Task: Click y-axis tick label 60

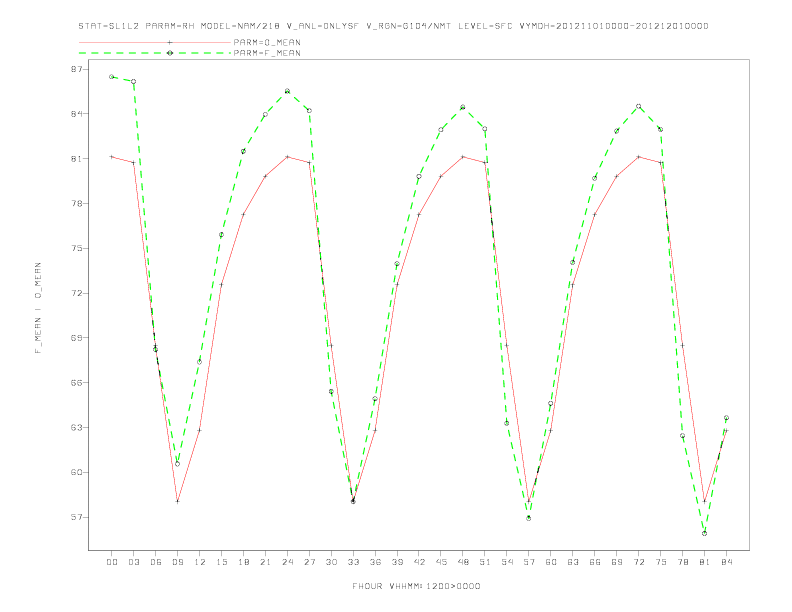Action: pyautogui.click(x=77, y=473)
